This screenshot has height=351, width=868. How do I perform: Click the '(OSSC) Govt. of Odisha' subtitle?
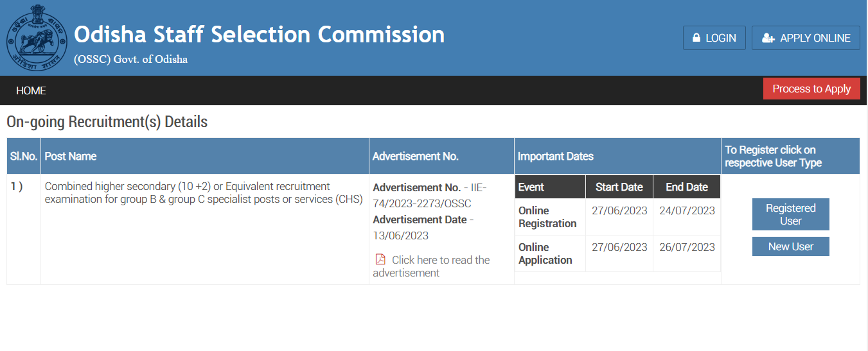tap(130, 60)
